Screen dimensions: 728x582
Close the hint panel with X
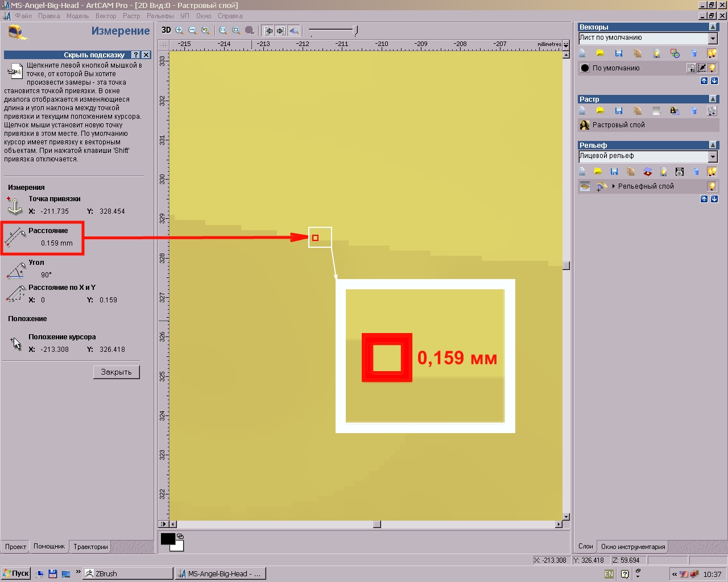[x=146, y=55]
